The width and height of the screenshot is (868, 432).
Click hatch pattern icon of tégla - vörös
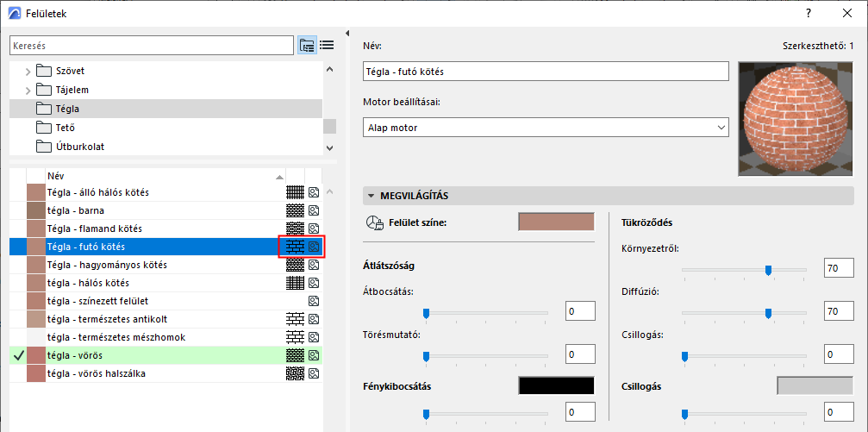295,355
